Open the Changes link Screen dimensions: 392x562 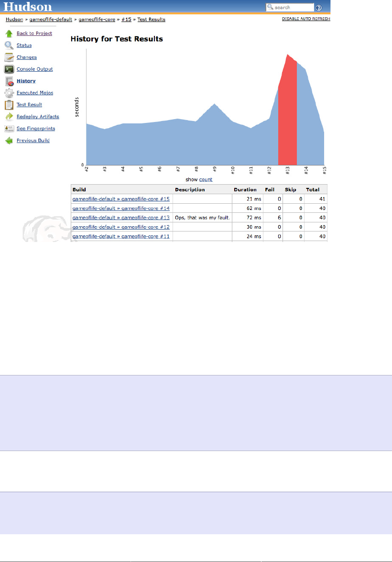coord(26,57)
